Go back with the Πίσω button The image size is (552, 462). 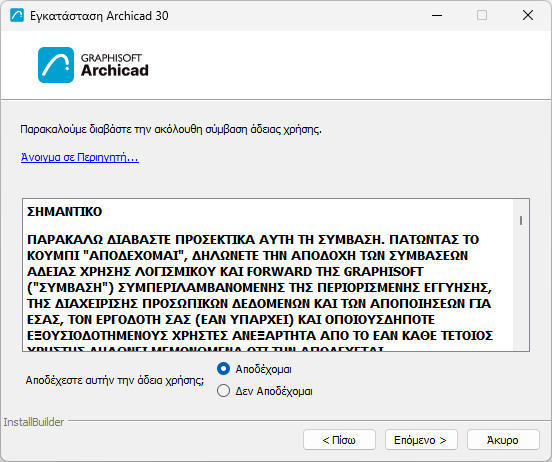(339, 439)
